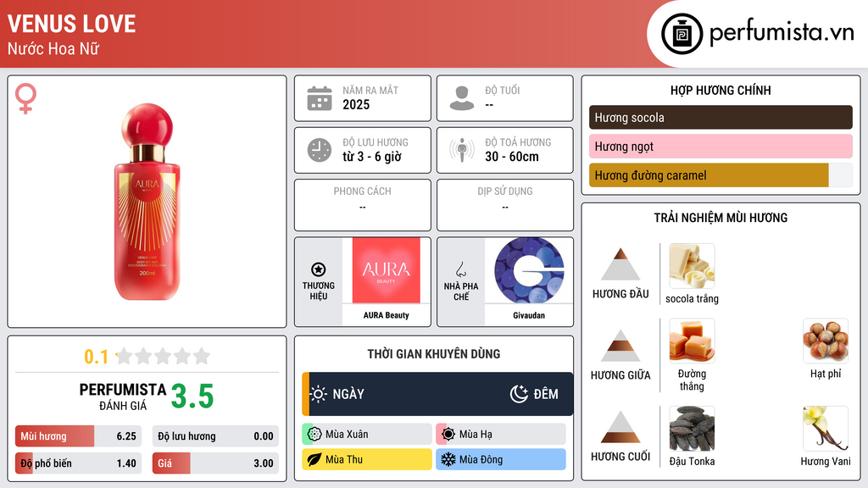Click the Hương cuối pyramid icon
Image resolution: width=868 pixels, height=488 pixels.
[620, 427]
